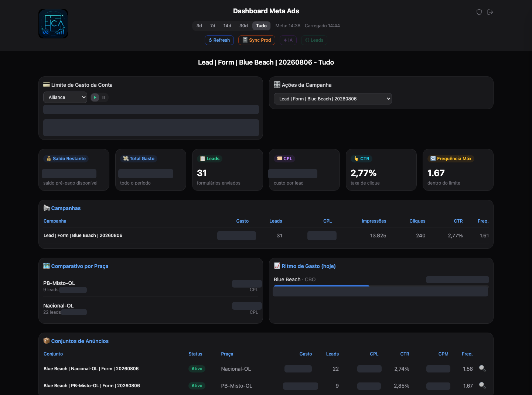532x395 pixels.
Task: Sort campaigns by Impressões column
Action: pos(374,221)
